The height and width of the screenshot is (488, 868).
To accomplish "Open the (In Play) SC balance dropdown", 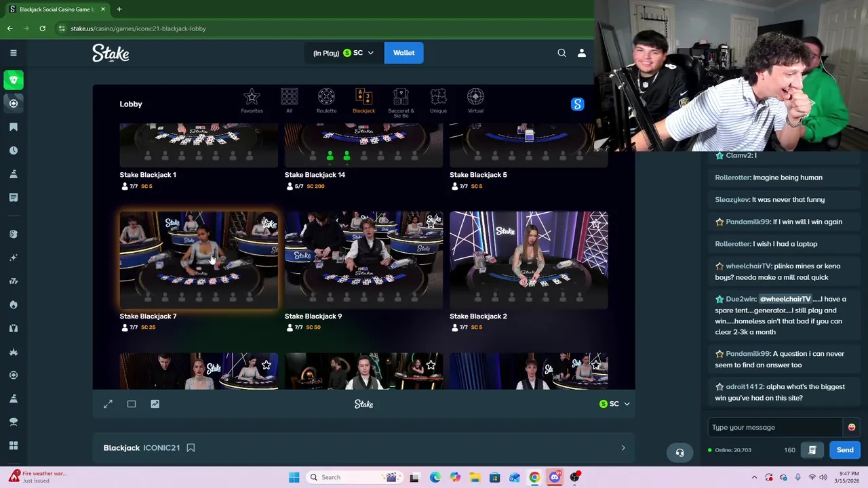I will [x=343, y=53].
